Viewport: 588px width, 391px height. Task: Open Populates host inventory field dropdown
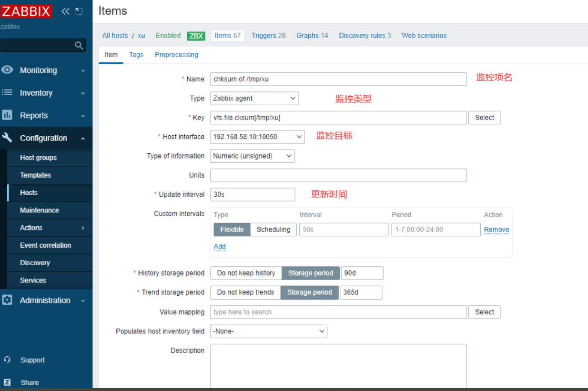[x=269, y=331]
